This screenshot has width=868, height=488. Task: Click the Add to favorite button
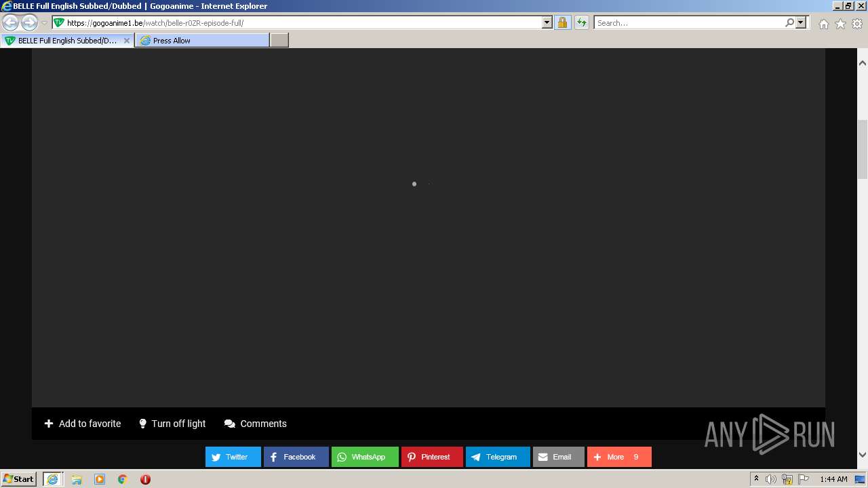83,424
